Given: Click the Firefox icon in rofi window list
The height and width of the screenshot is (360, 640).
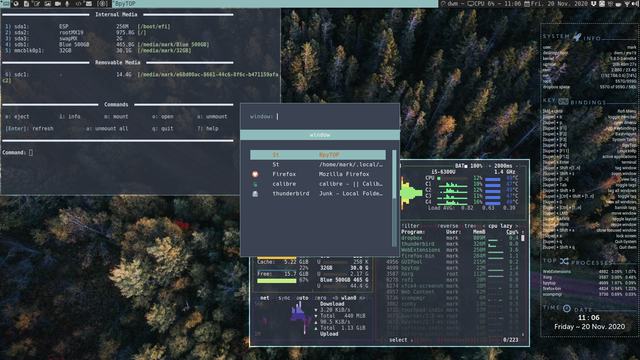Looking at the screenshot, I should click(x=255, y=174).
